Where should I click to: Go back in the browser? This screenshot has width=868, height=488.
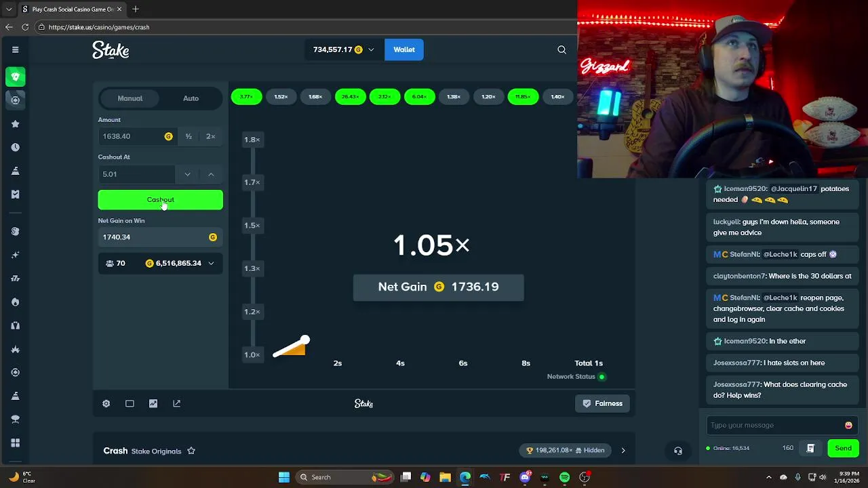[x=9, y=27]
